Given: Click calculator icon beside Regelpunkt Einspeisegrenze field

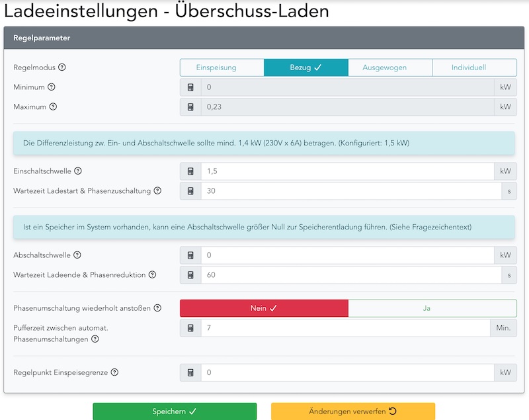Looking at the screenshot, I should tap(190, 372).
